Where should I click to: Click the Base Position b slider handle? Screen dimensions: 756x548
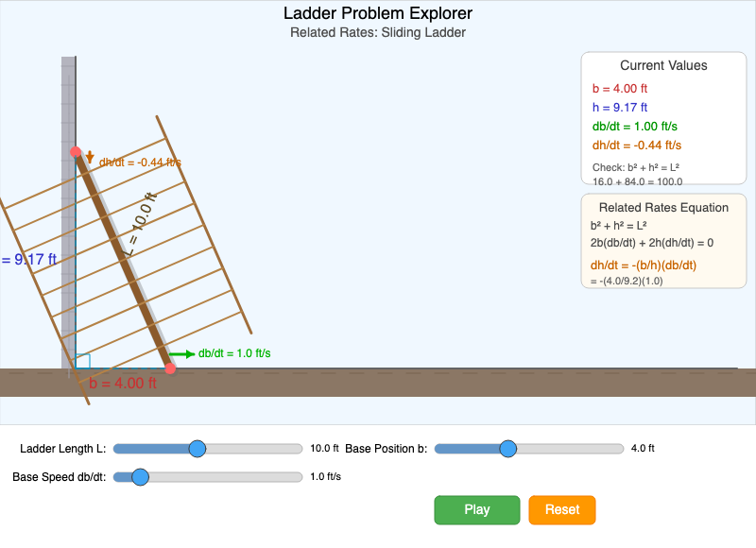pyautogui.click(x=507, y=449)
